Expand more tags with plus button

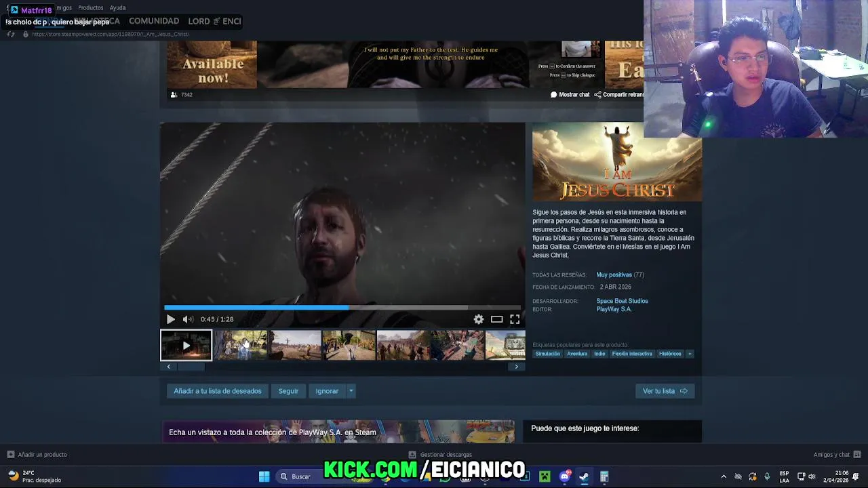[690, 354]
